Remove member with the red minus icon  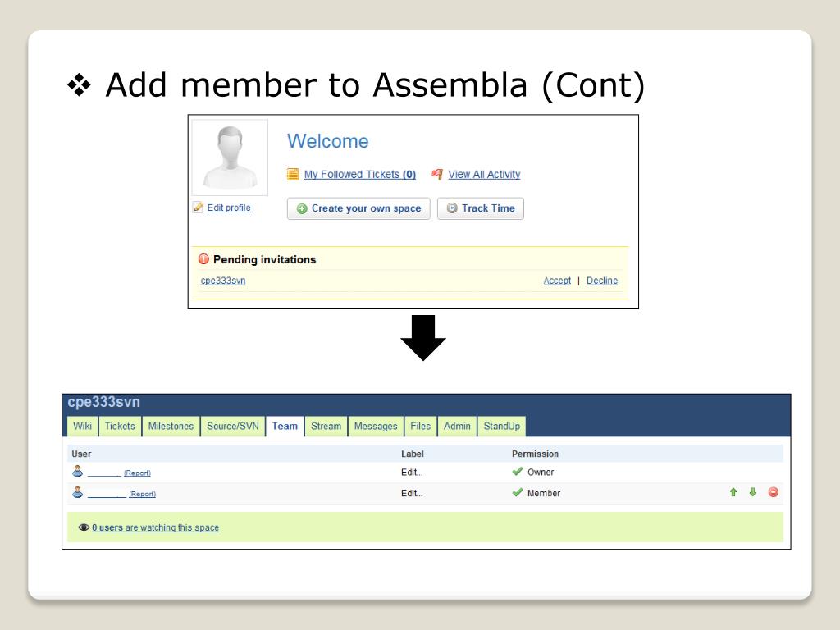[773, 492]
